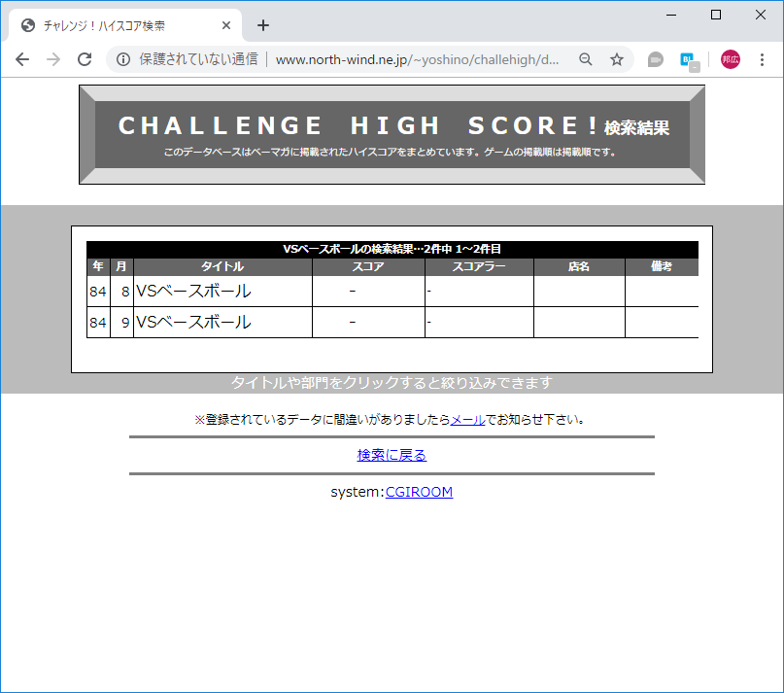Reload the current page
784x693 pixels.
point(85,59)
